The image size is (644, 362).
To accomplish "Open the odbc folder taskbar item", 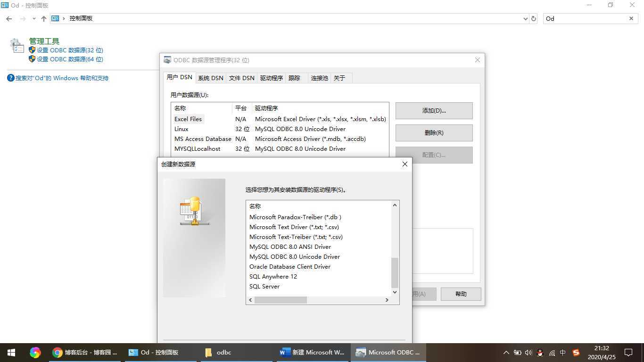I will pos(237,352).
